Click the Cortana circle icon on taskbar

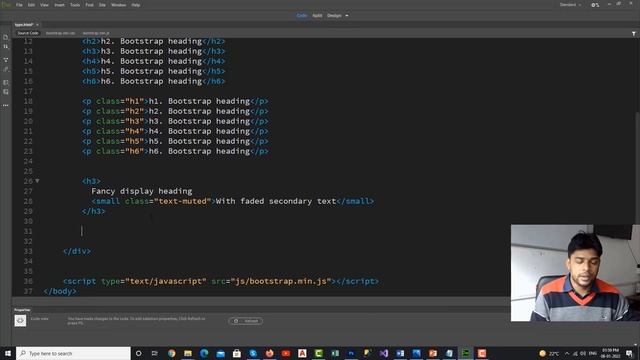click(x=138, y=353)
